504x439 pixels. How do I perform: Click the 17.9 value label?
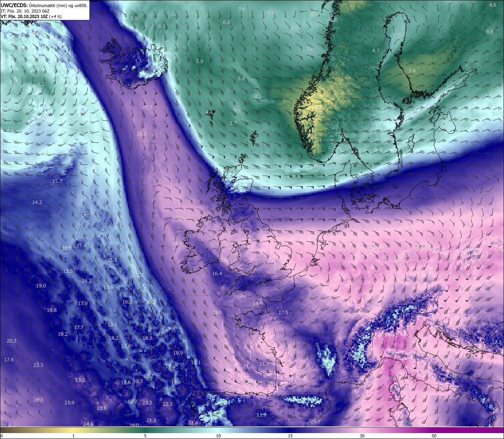pyautogui.click(x=83, y=303)
